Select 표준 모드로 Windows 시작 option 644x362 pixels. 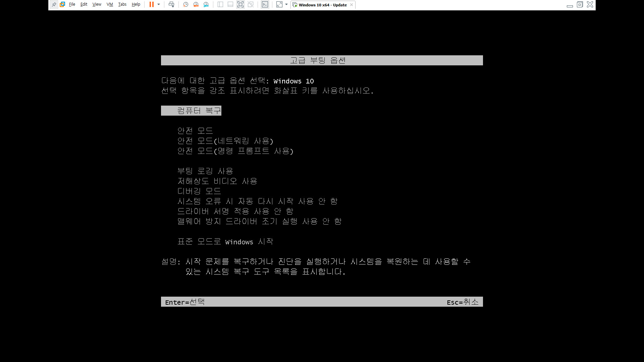pos(225,241)
